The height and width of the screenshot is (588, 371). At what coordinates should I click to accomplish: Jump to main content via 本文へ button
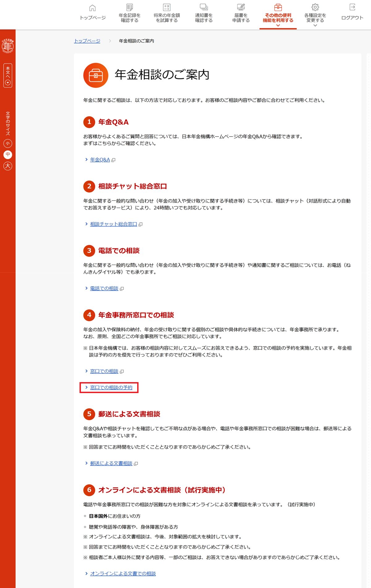tap(8, 75)
